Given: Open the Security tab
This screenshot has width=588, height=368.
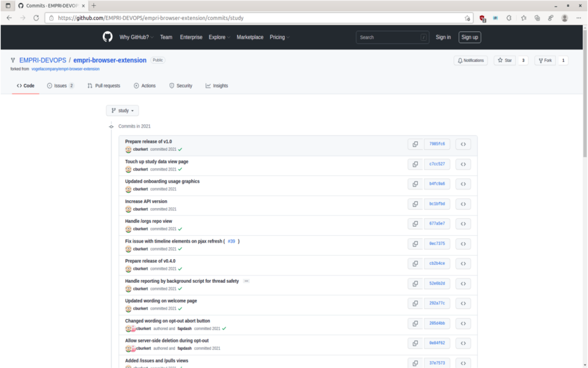Looking at the screenshot, I should [181, 86].
